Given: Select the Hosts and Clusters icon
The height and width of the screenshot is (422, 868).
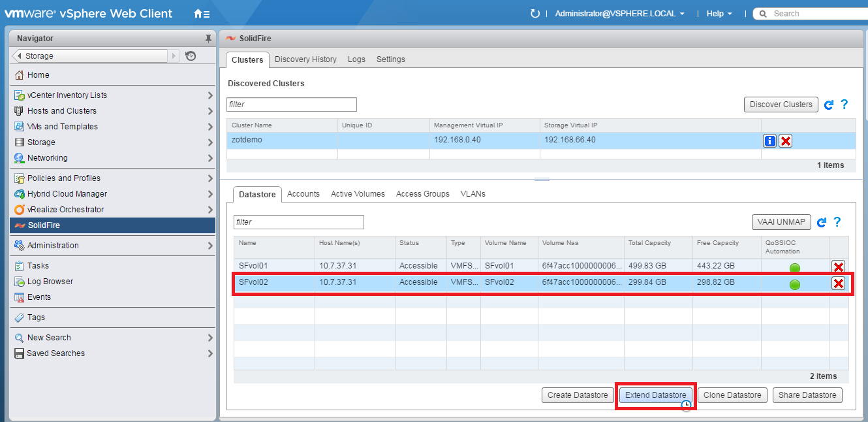Looking at the screenshot, I should tap(20, 111).
